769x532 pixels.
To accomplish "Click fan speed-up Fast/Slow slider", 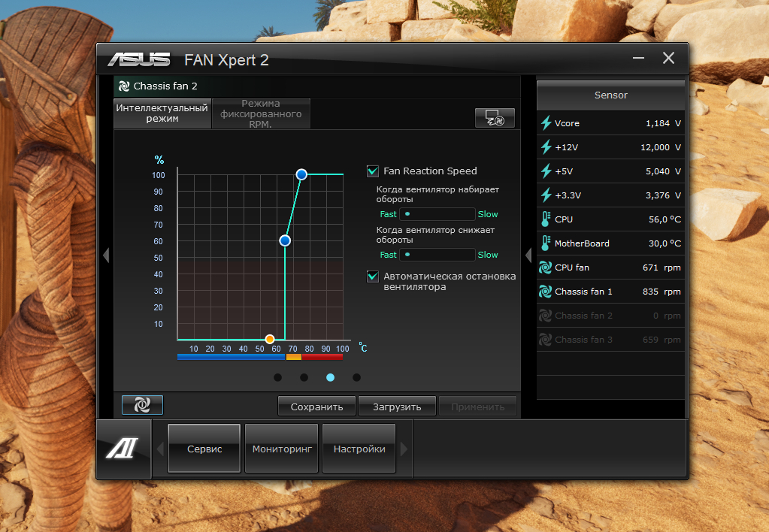I will pos(437,214).
